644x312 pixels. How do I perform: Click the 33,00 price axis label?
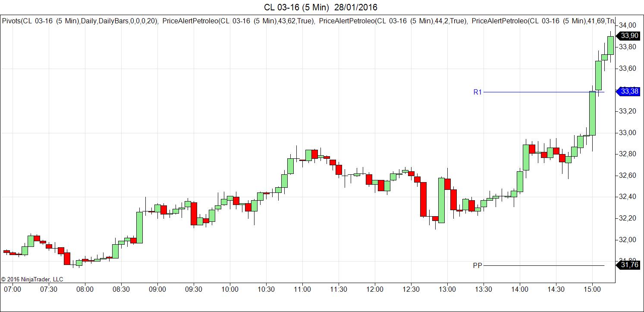coord(628,132)
